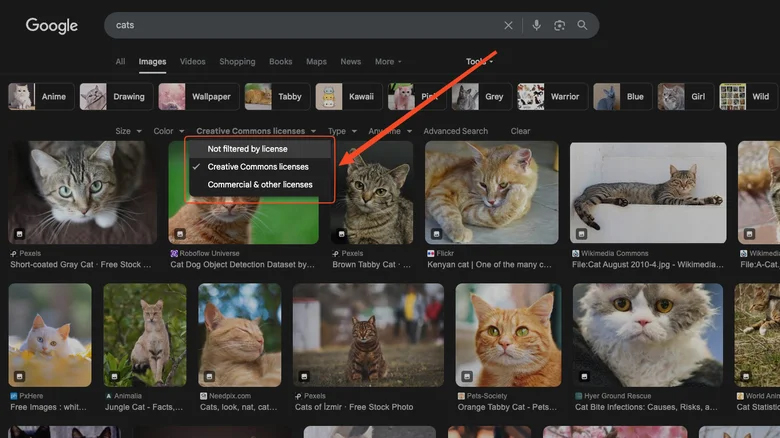The width and height of the screenshot is (780, 438).
Task: Click the Google logo
Action: coord(51,26)
